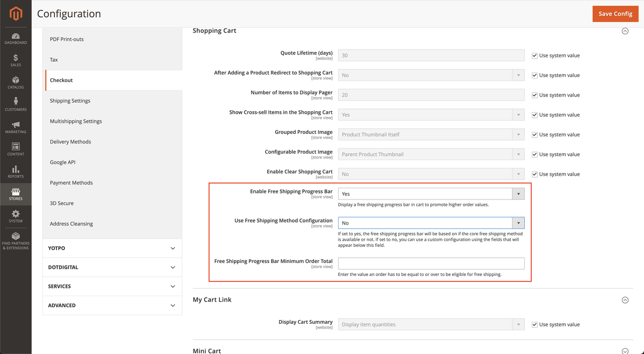Viewport: 644px width, 354px height.
Task: Open Show Cross-sell Items dropdown
Action: point(431,115)
